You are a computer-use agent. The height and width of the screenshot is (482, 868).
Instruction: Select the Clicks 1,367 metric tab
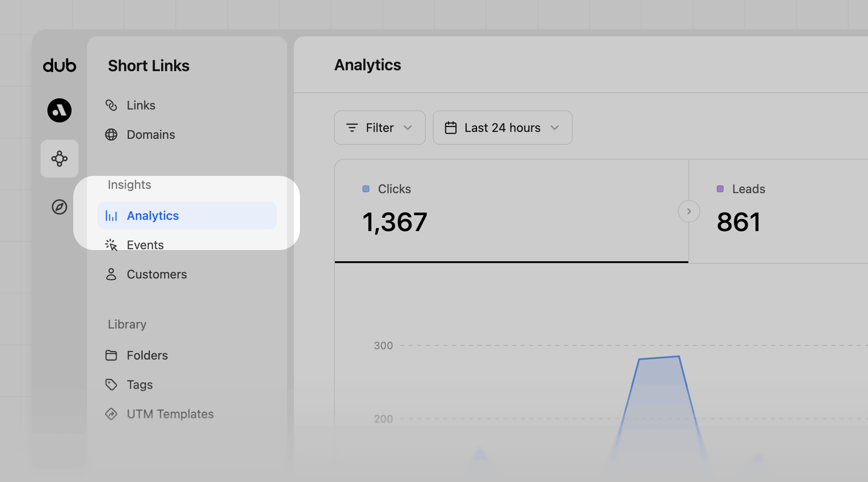click(512, 211)
